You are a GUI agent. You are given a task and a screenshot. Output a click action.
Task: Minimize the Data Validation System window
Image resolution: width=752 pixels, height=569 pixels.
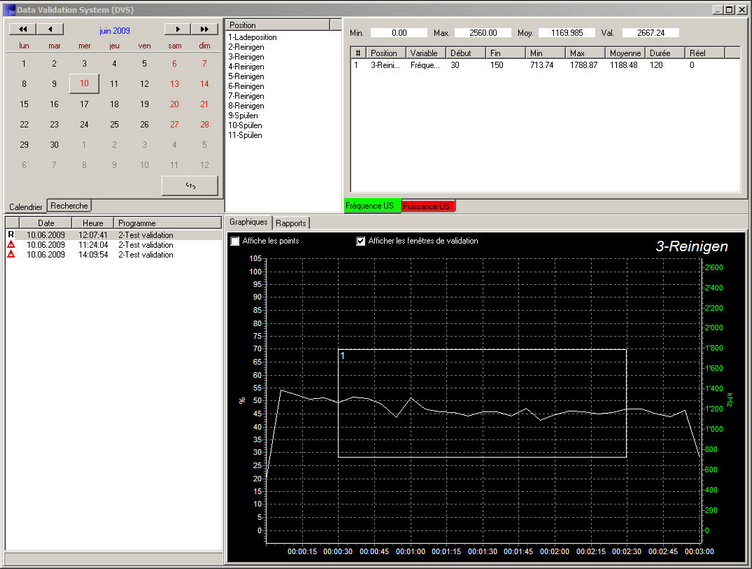717,10
